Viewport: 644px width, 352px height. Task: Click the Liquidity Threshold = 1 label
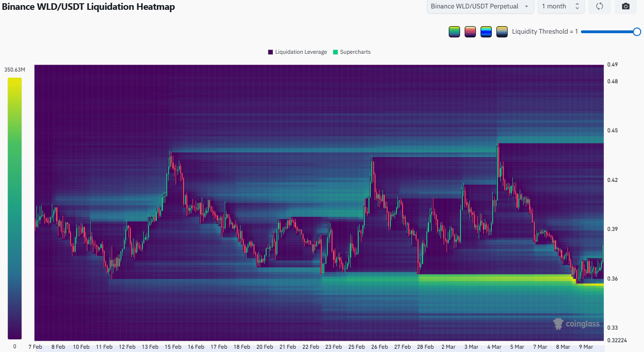click(545, 32)
